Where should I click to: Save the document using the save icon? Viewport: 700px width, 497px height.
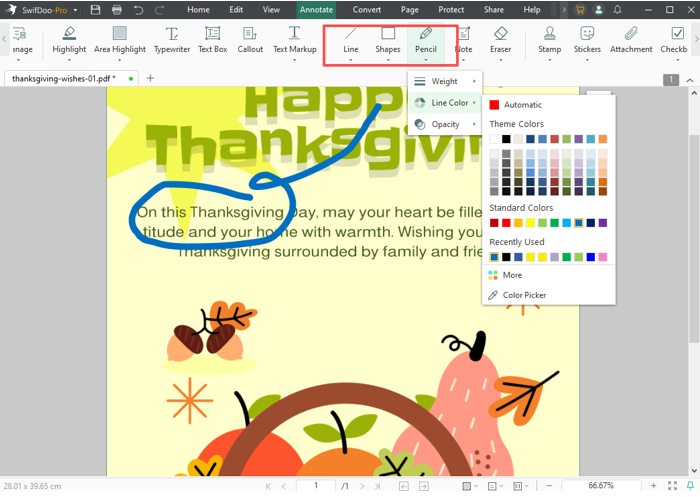pos(95,9)
